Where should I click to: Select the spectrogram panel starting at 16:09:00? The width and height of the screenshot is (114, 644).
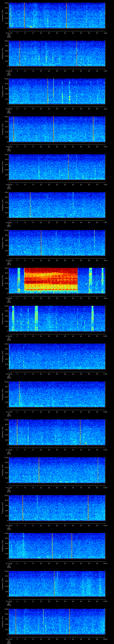(x=57, y=318)
